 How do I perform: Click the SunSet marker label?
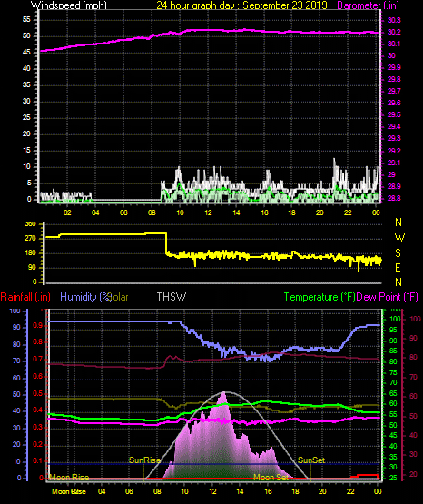pos(311,460)
